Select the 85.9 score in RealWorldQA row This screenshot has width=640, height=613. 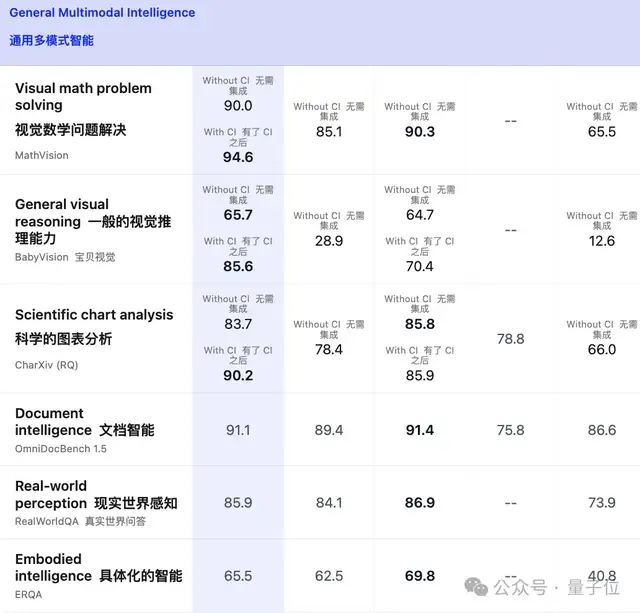click(x=238, y=503)
